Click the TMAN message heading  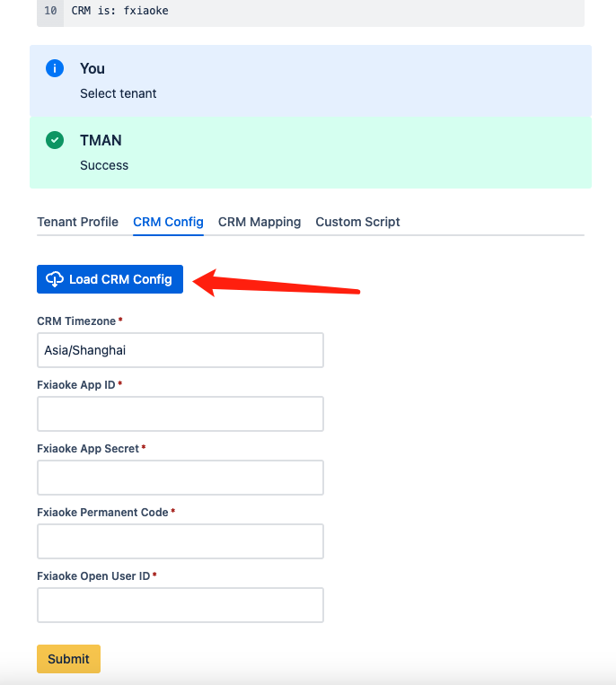[x=101, y=140]
